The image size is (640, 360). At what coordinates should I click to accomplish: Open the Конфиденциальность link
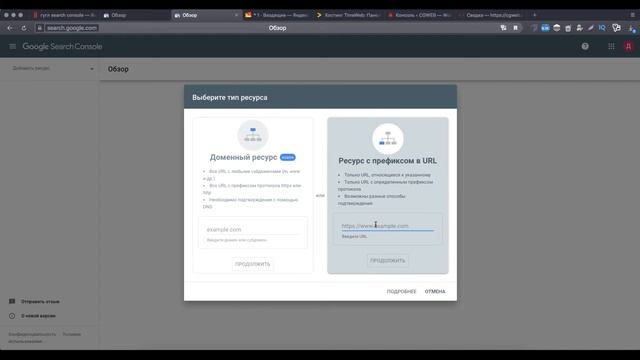click(x=32, y=334)
